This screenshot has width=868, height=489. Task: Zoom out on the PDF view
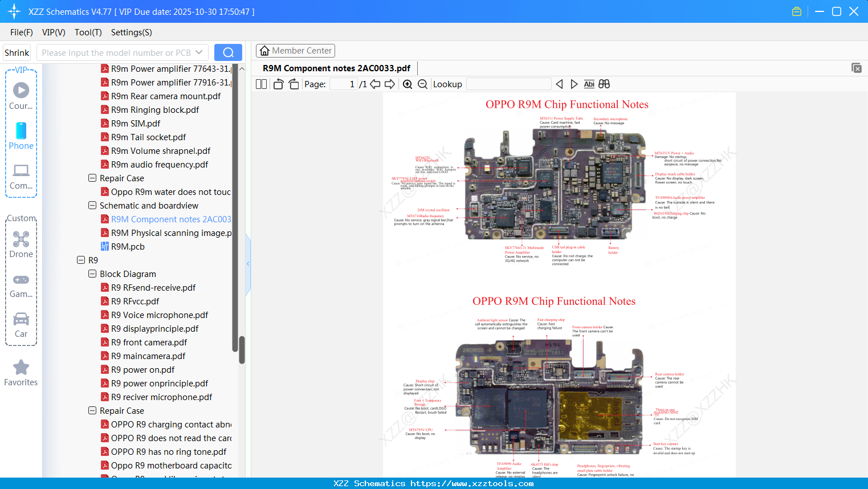click(x=423, y=84)
